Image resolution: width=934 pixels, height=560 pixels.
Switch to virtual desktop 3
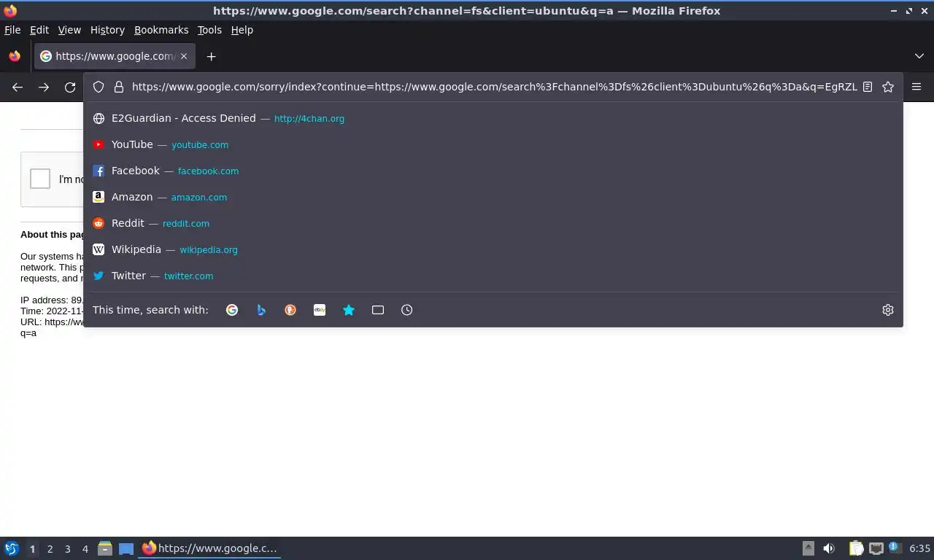67,548
